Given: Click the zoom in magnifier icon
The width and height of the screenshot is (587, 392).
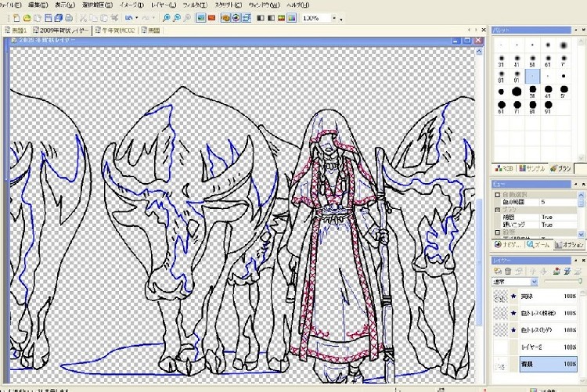Looking at the screenshot, I should coord(167,17).
